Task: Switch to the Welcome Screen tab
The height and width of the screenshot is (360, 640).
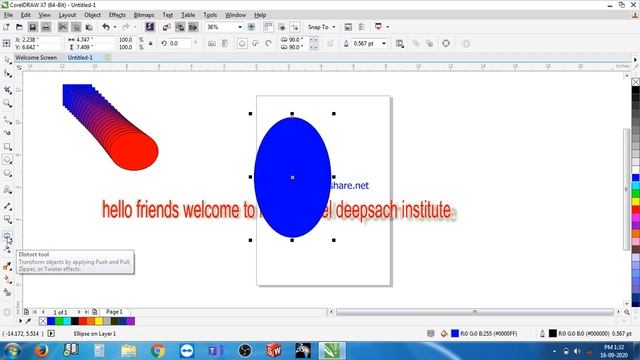Action: pyautogui.click(x=36, y=58)
